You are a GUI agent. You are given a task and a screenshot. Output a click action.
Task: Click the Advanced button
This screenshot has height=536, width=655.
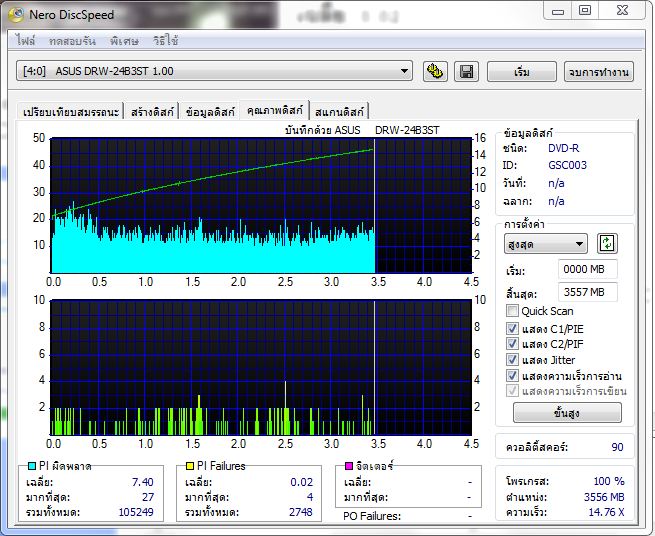click(x=567, y=413)
